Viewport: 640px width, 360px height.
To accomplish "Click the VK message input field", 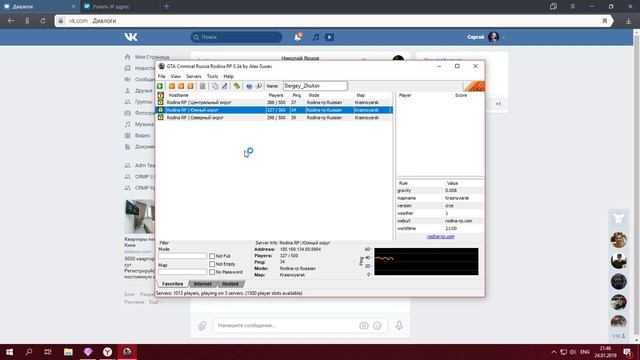I will click(x=286, y=325).
